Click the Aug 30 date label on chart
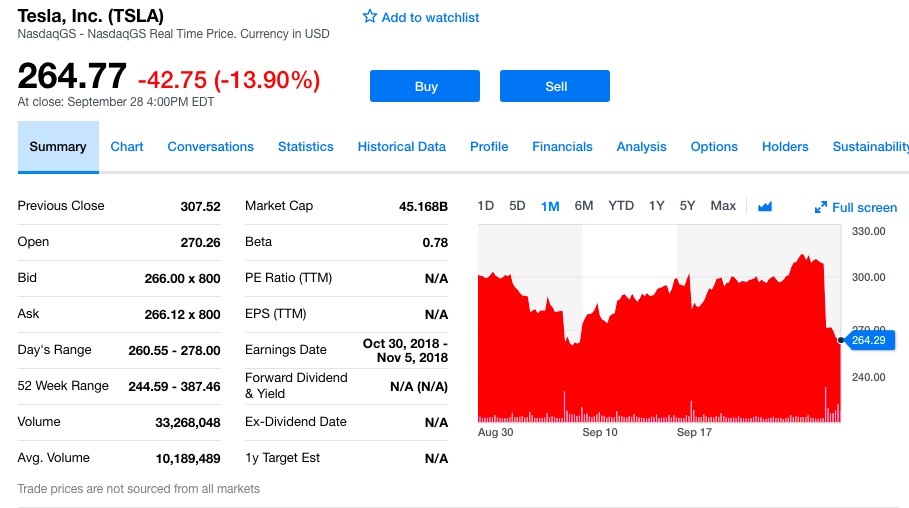 point(495,432)
